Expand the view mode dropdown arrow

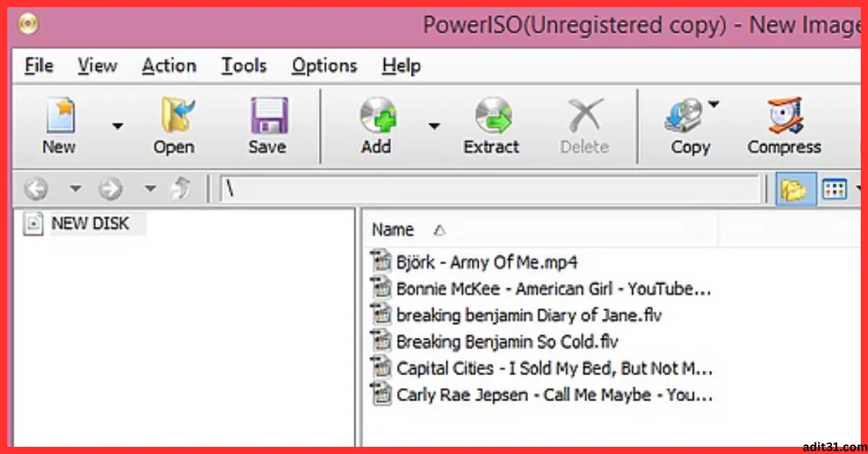[x=859, y=189]
